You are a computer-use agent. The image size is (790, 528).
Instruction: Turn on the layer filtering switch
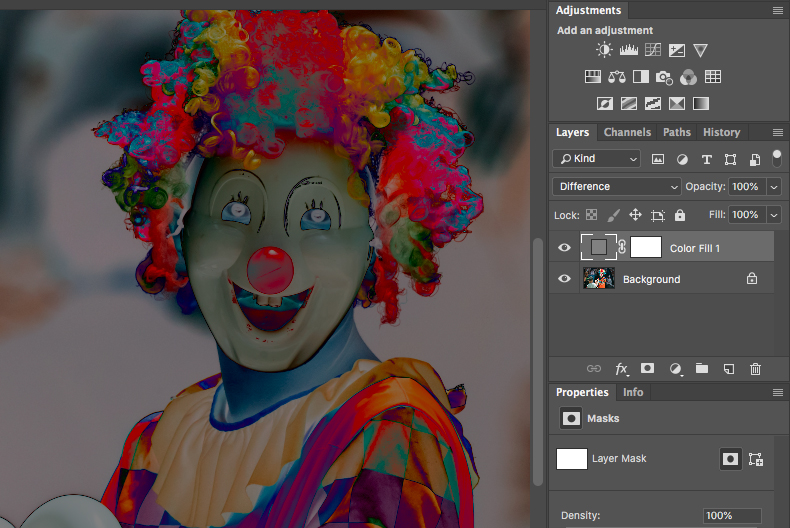coord(776,157)
